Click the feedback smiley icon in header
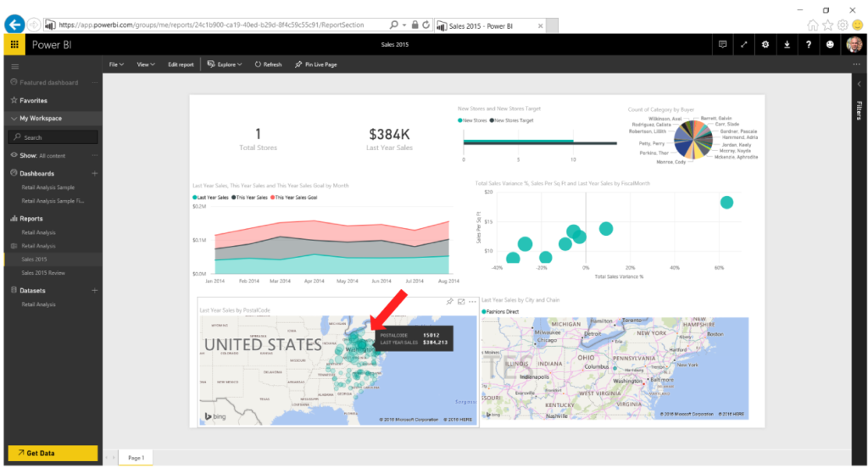The width and height of the screenshot is (868, 468). (x=830, y=45)
